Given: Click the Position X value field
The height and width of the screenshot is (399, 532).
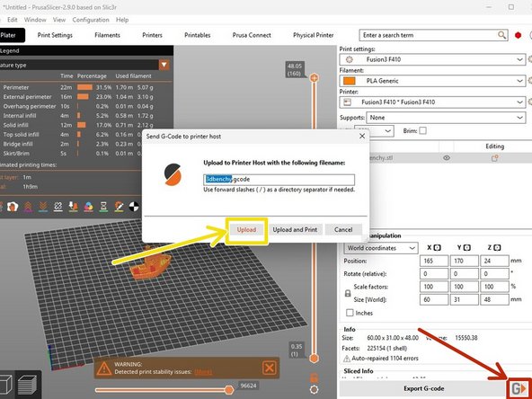Looking at the screenshot, I should coord(434,261).
